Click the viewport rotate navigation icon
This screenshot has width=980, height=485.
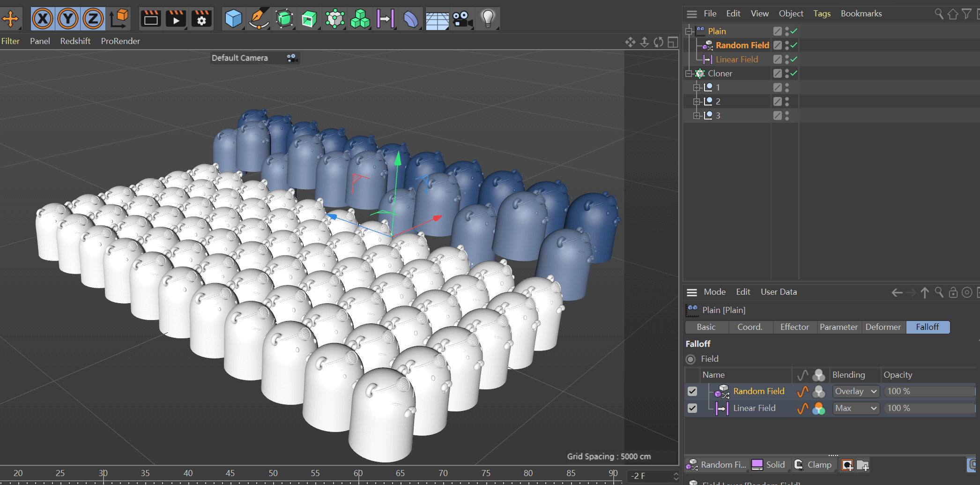(659, 42)
